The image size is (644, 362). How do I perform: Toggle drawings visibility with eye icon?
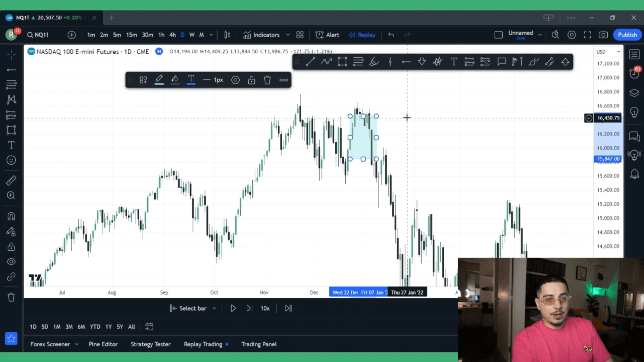point(11,262)
